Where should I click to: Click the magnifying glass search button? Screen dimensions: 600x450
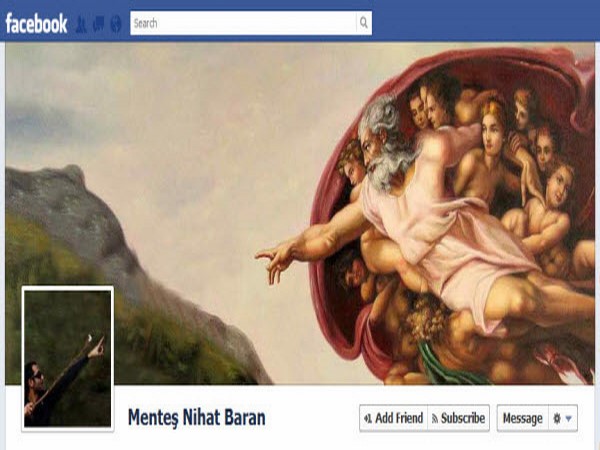(x=364, y=23)
